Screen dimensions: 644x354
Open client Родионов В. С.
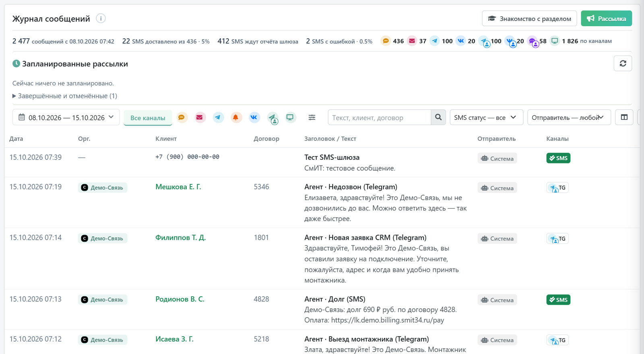point(180,299)
